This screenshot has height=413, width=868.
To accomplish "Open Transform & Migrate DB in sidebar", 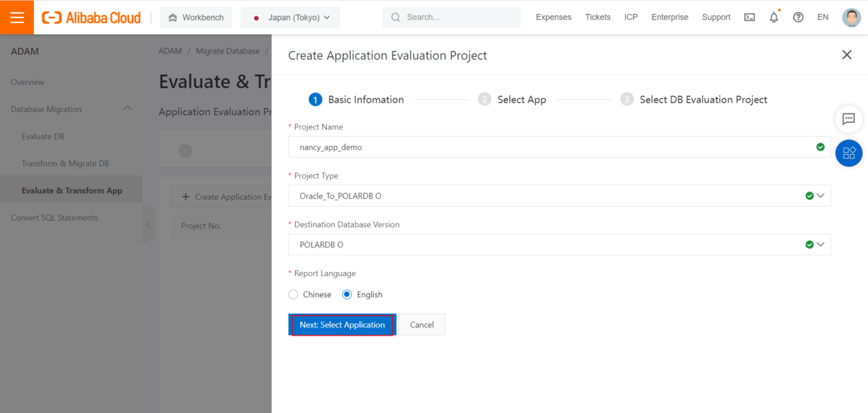I will click(x=65, y=163).
